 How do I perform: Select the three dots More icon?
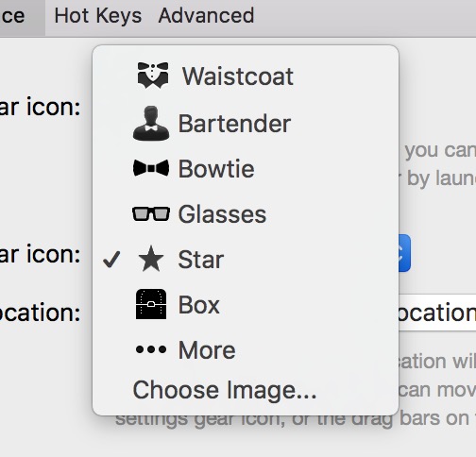pos(151,349)
